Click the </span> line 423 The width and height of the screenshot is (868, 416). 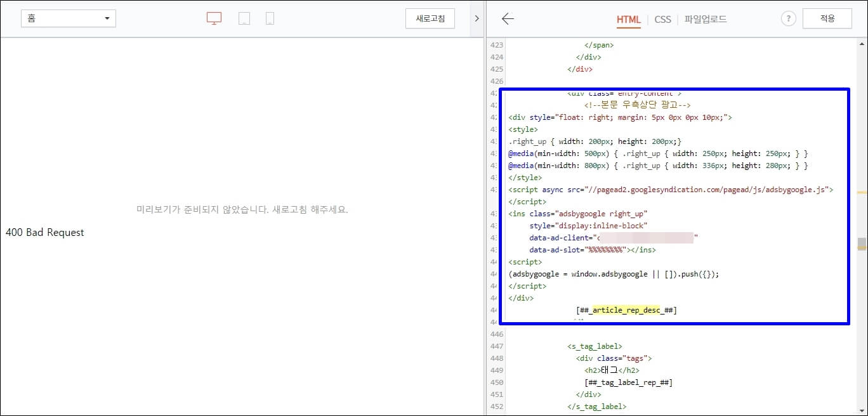point(599,45)
